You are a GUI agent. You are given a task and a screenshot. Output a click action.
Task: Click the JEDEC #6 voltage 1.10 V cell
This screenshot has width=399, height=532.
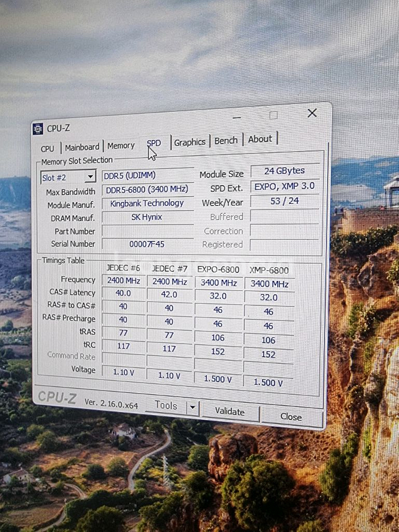click(x=123, y=372)
